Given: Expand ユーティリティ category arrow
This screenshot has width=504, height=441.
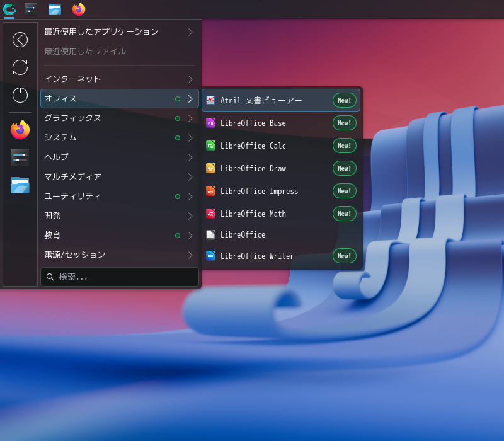Looking at the screenshot, I should pos(190,197).
